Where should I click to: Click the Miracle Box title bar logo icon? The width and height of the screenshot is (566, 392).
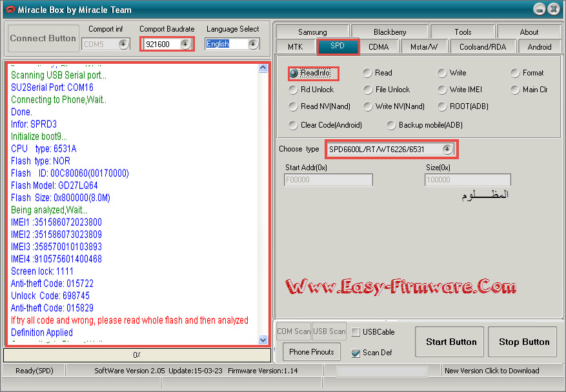click(10, 10)
